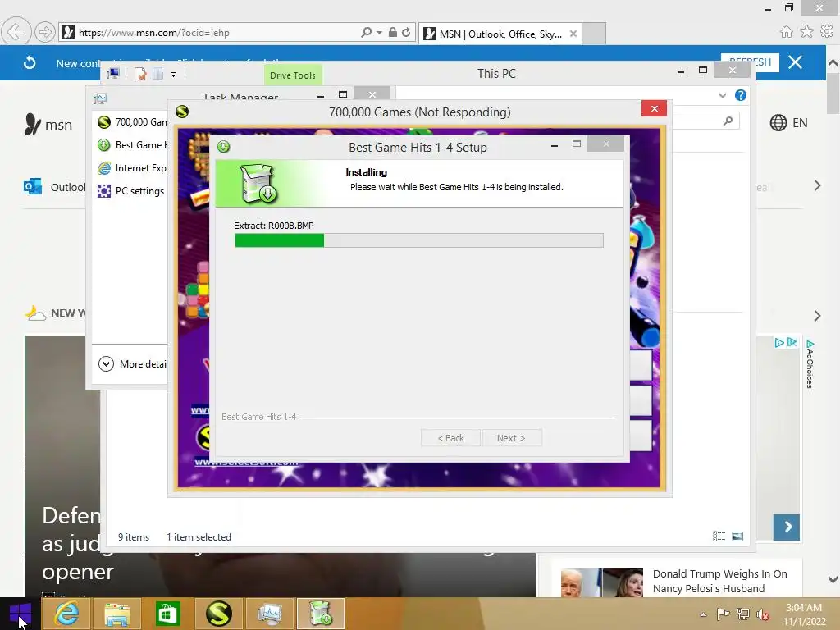
Task: Open Internet Explorer from the taskbar
Action: point(66,614)
